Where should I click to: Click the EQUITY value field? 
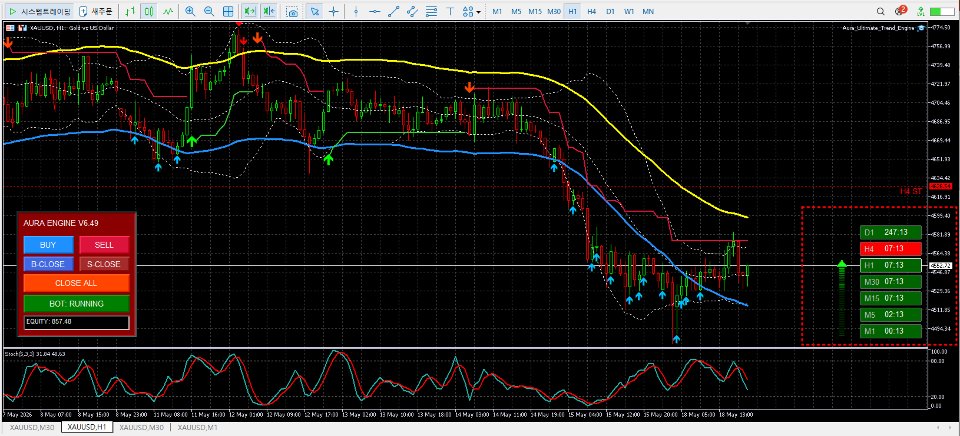77,321
